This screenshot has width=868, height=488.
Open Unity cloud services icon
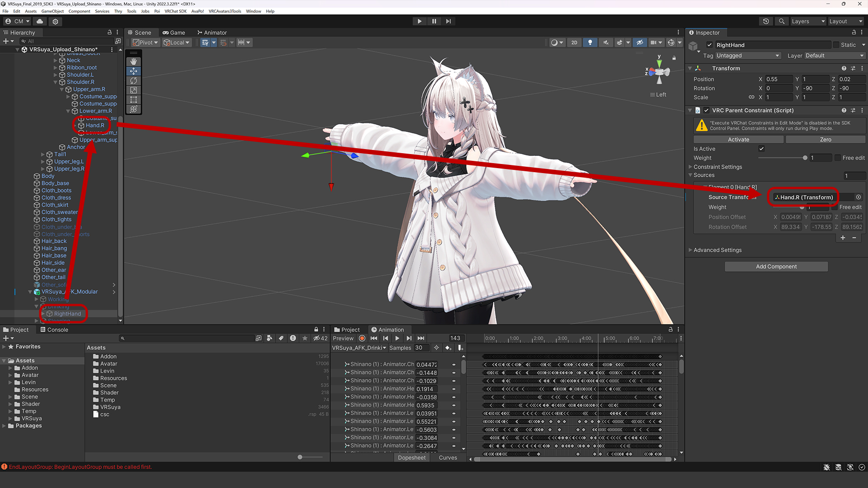coord(40,21)
